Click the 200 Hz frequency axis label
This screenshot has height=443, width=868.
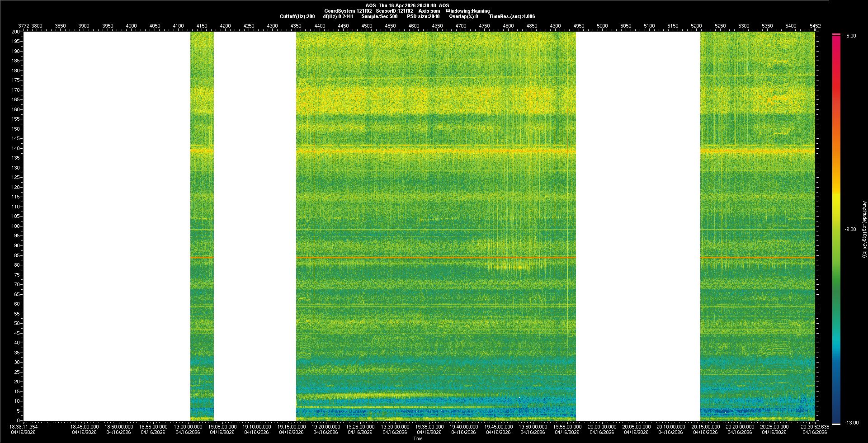(16, 32)
